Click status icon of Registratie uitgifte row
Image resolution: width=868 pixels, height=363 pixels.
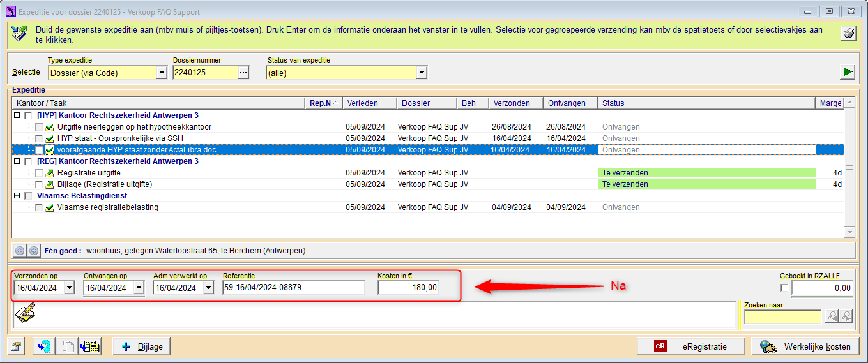50,173
